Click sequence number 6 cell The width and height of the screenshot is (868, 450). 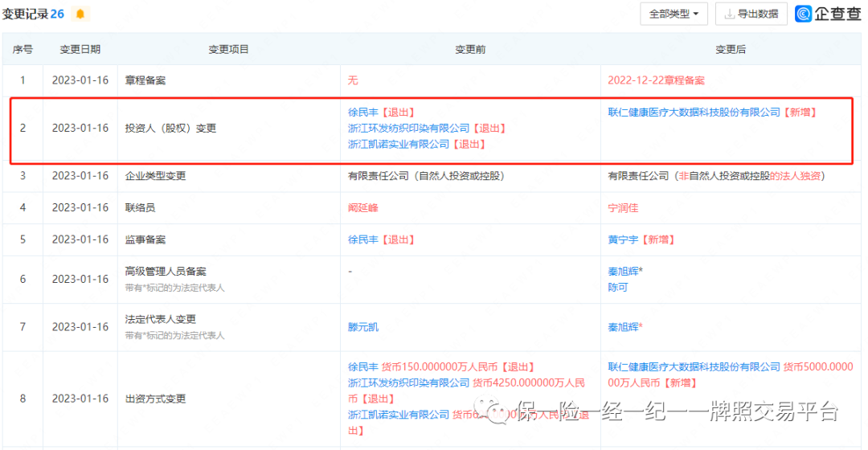click(x=23, y=279)
